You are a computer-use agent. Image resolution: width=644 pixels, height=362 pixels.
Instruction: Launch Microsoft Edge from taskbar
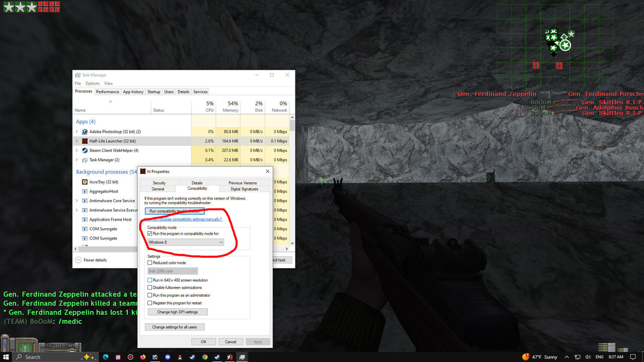[106, 357]
